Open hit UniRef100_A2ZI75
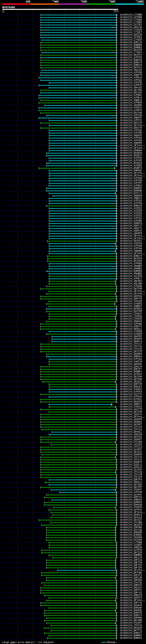The width and height of the screenshot is (146, 644). click(x=131, y=410)
